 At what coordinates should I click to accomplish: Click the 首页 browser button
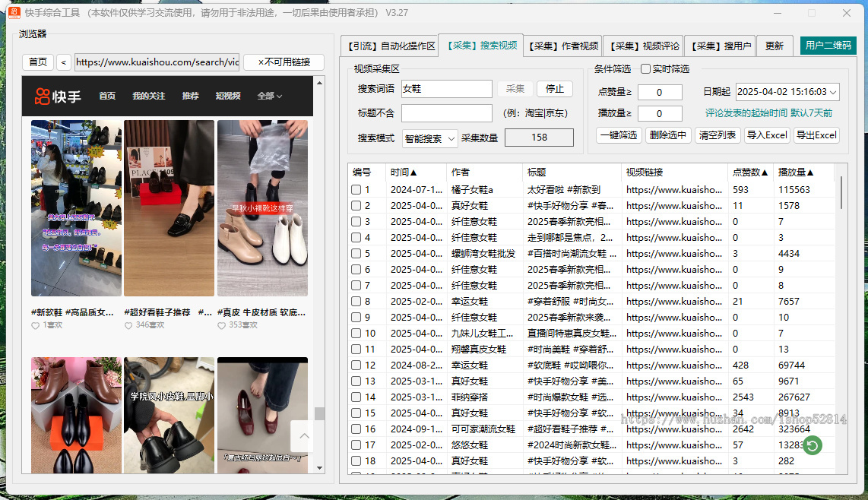(38, 62)
